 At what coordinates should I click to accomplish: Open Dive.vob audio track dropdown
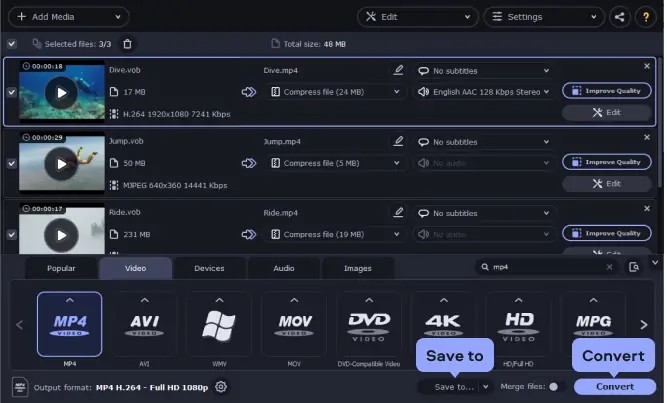pos(484,92)
